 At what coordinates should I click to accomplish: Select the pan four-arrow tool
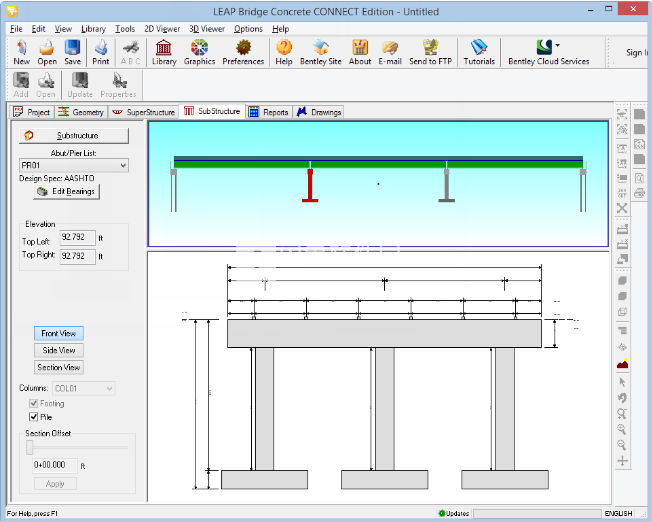[622, 461]
